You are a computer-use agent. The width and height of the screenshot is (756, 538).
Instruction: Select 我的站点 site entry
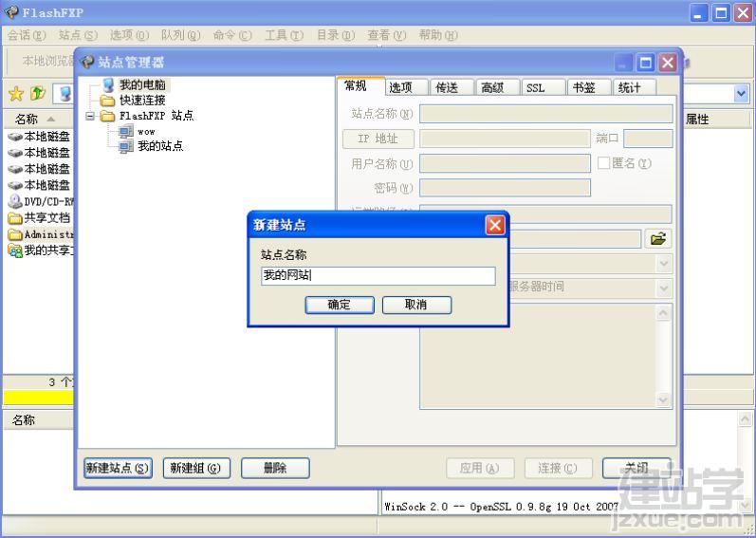click(x=160, y=146)
